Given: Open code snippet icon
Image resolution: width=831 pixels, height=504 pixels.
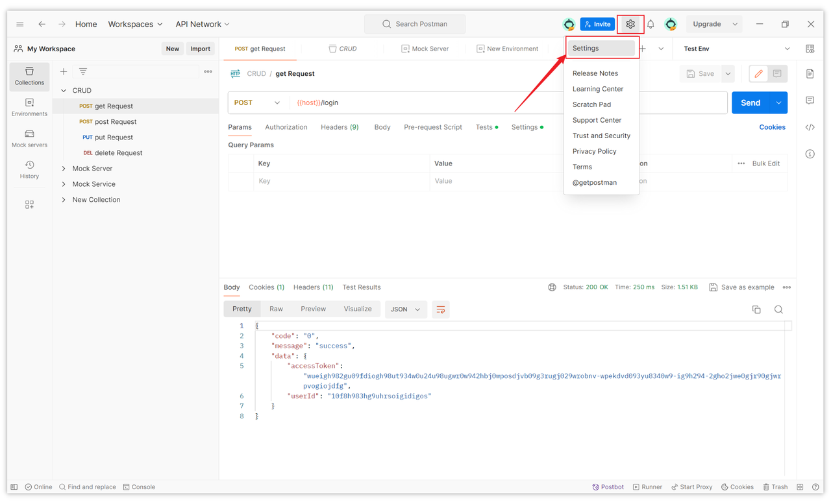Looking at the screenshot, I should click(x=810, y=127).
